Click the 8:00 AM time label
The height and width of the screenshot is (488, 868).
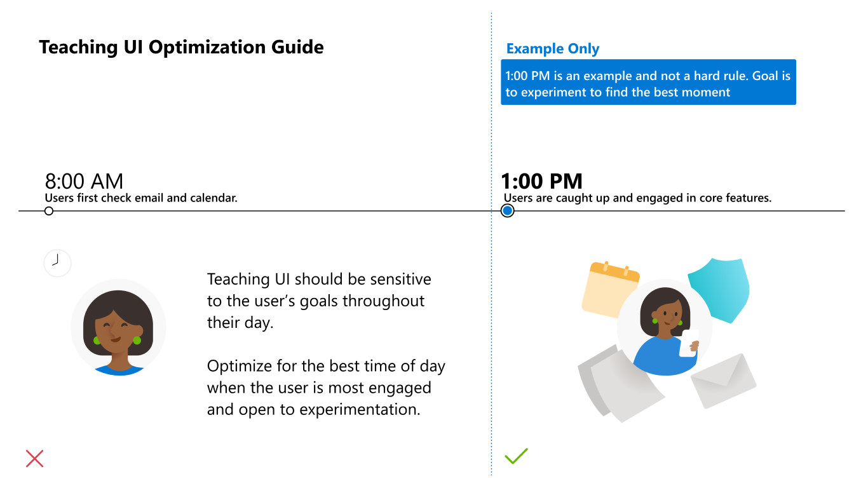click(84, 181)
